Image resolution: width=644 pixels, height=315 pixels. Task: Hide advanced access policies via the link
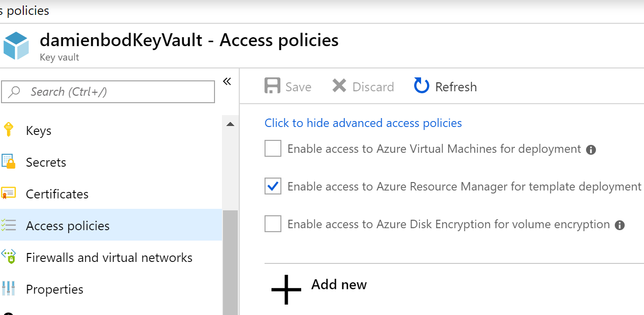(x=363, y=123)
